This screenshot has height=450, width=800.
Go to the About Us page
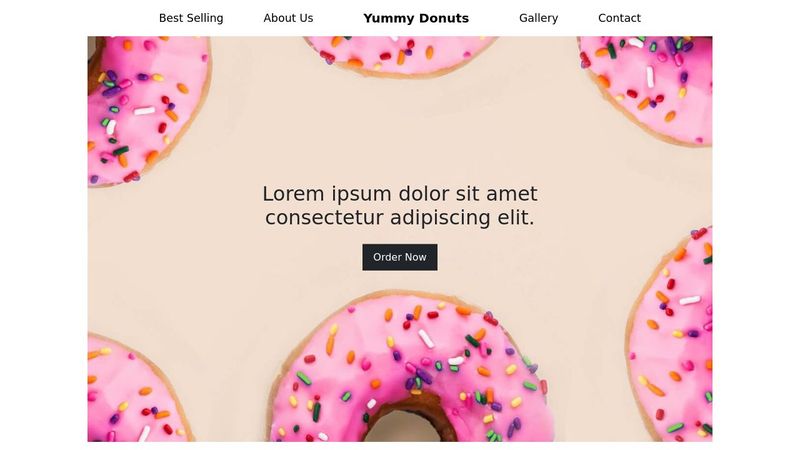(x=288, y=18)
